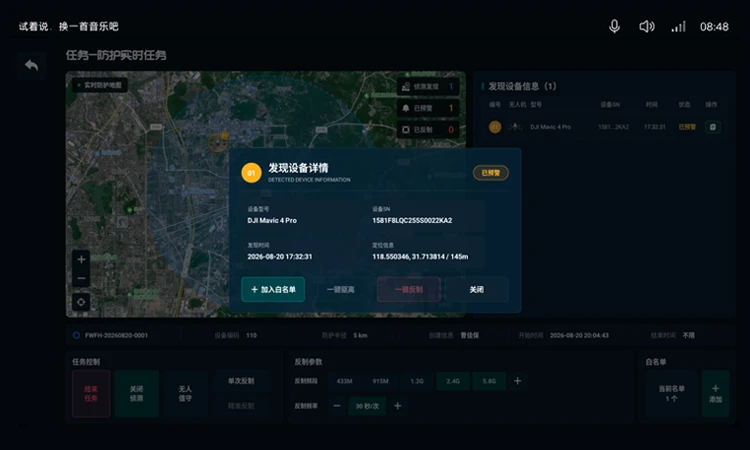Toggle the 433M band

tap(344, 381)
